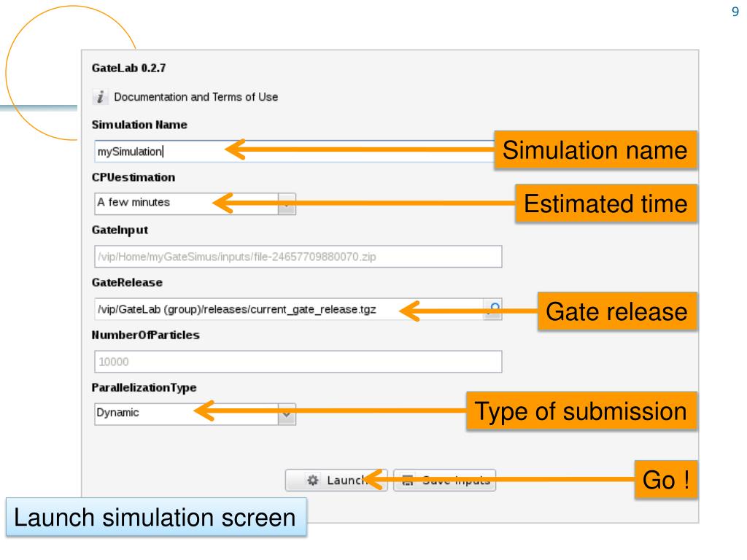This screenshot has height=560, width=747.
Task: Click the GateRelease path field
Action: coord(288,309)
